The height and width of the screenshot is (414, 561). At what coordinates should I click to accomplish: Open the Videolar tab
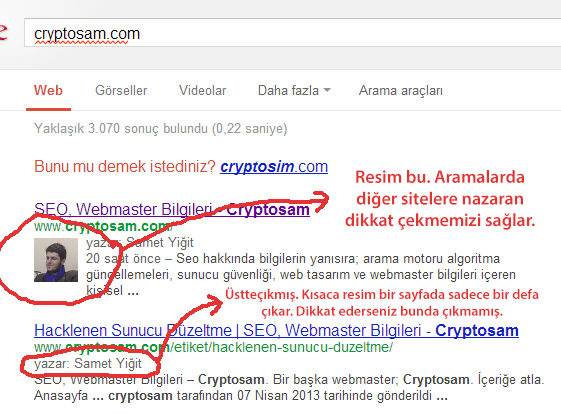[203, 91]
